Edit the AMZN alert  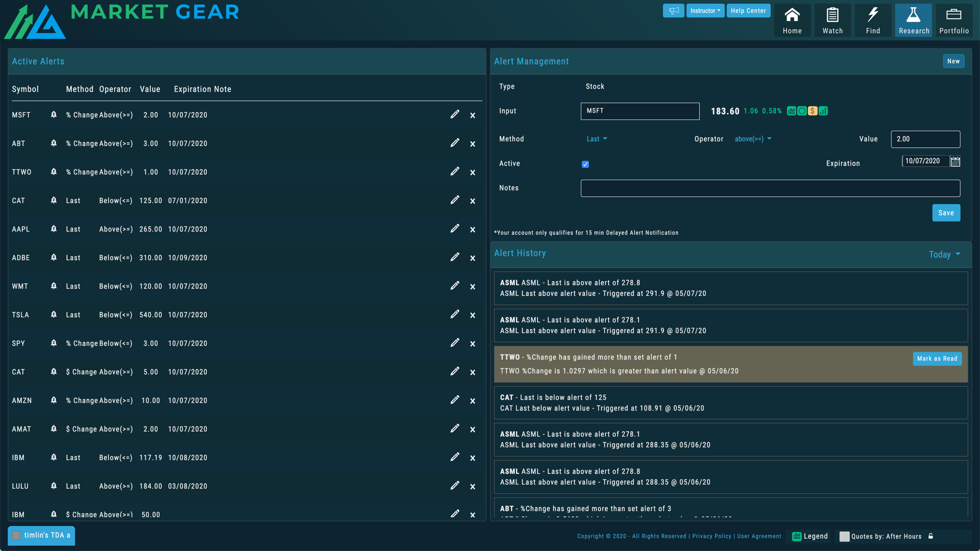click(455, 400)
